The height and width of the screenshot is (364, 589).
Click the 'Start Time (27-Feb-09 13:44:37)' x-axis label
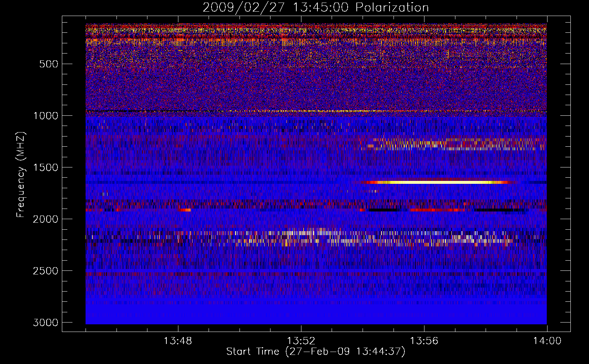click(316, 352)
